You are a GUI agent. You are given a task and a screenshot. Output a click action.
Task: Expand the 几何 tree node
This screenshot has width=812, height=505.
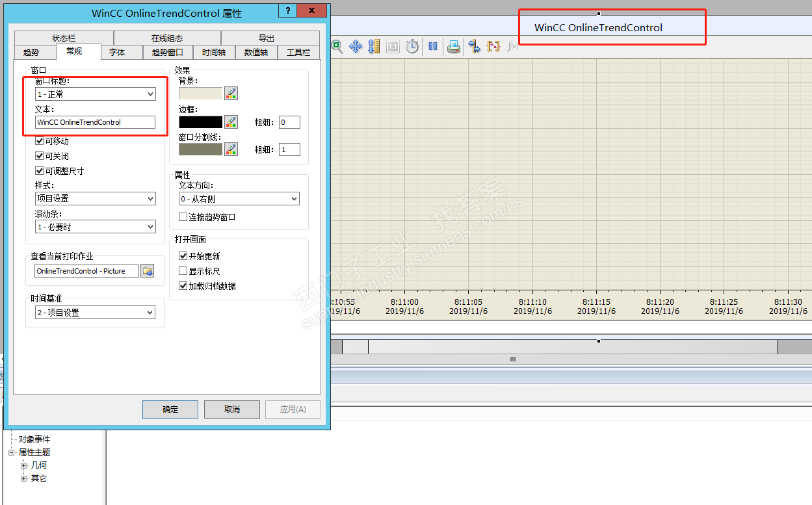tap(24, 465)
